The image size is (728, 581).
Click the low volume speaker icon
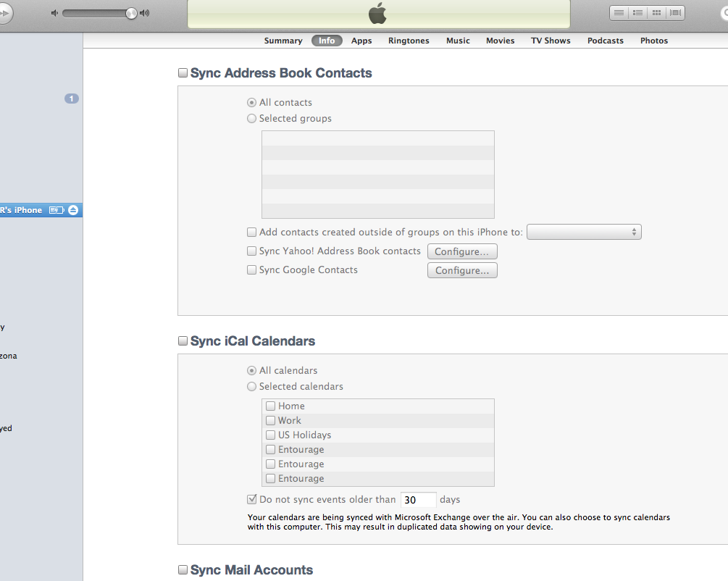pyautogui.click(x=54, y=13)
